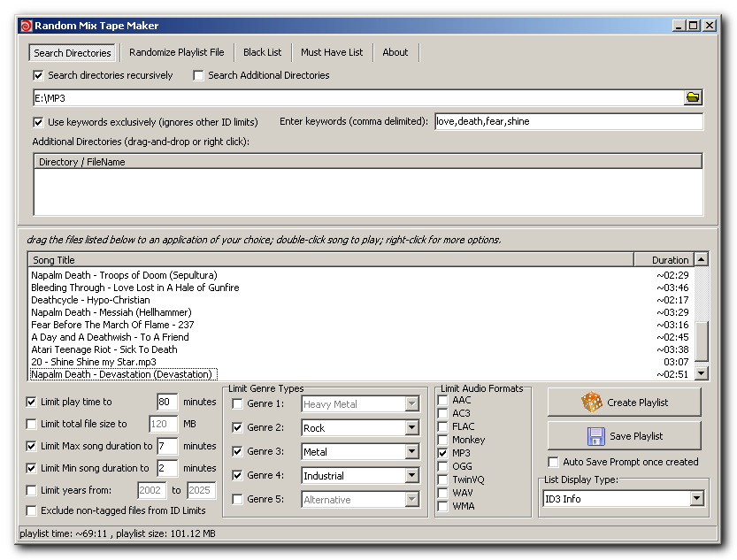Select song Atari Teenage Riot - Sick To Death
Image resolution: width=737 pixels, height=560 pixels.
tap(104, 349)
